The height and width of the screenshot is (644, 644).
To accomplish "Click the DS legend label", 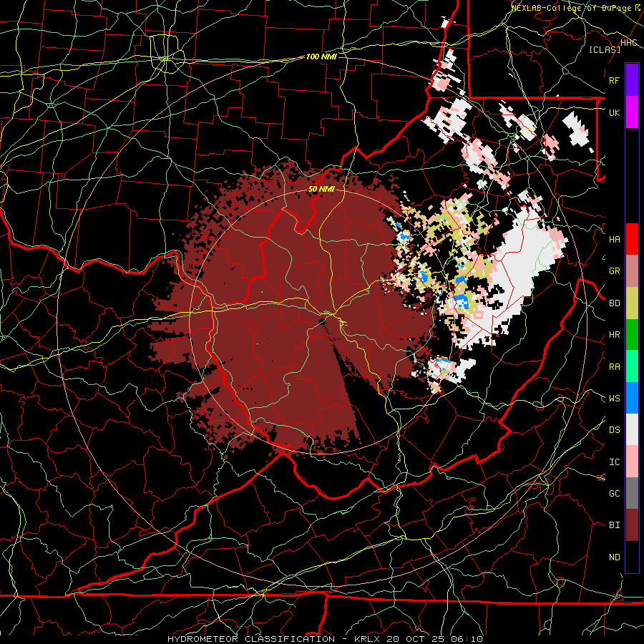I will coord(614,430).
